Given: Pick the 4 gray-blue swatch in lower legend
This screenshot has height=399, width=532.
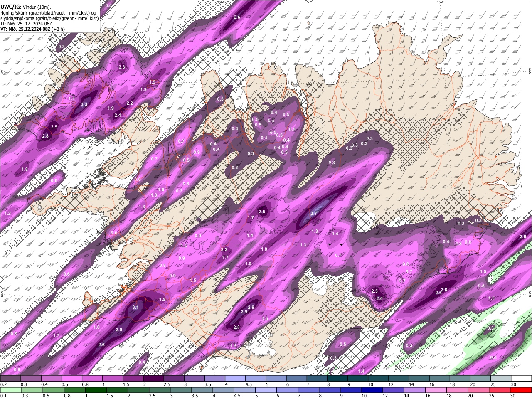Looking at the screenshot, I should 223,390.
